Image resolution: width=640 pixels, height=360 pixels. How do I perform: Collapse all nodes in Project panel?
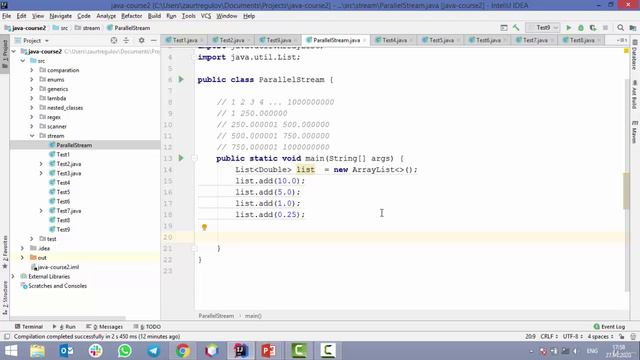126,40
